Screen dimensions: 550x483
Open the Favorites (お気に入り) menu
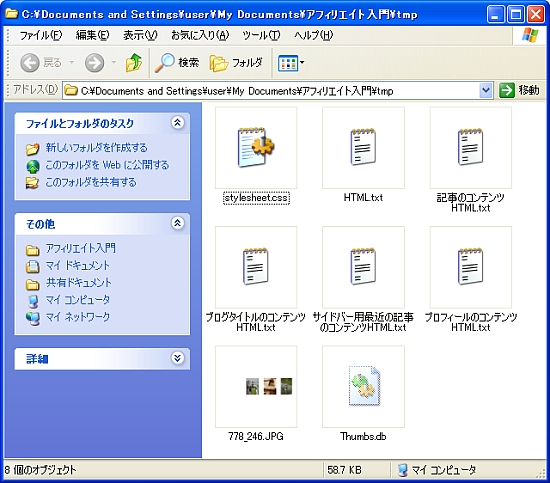(x=200, y=35)
